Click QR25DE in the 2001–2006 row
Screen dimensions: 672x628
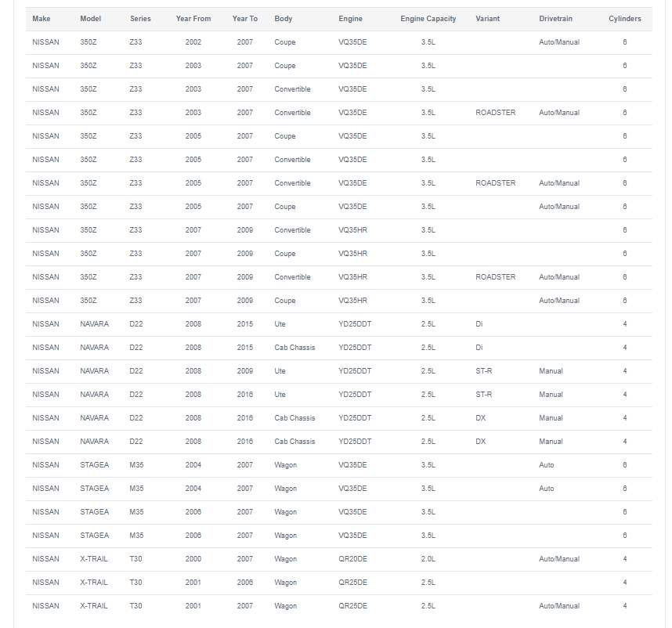tap(352, 583)
